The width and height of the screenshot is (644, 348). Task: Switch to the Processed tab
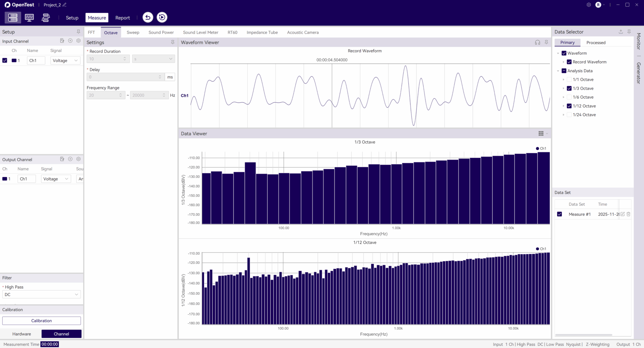(596, 42)
